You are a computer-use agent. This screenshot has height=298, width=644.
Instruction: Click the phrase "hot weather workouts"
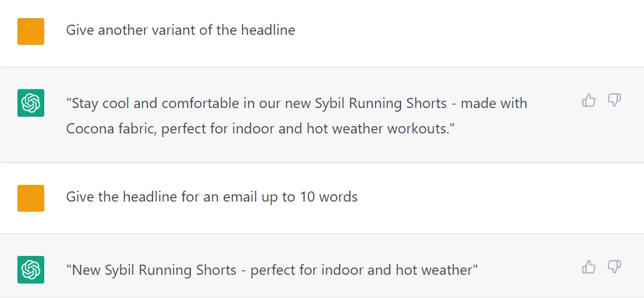[393, 129]
